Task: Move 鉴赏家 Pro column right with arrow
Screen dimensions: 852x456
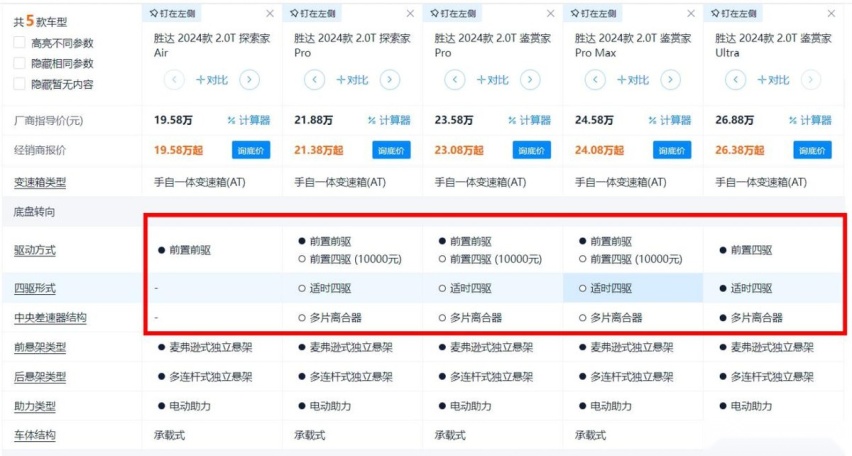Action: click(530, 80)
